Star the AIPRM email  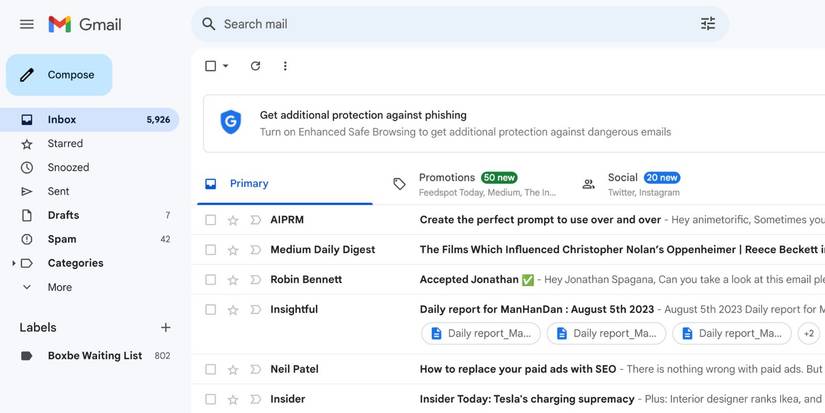pos(233,220)
